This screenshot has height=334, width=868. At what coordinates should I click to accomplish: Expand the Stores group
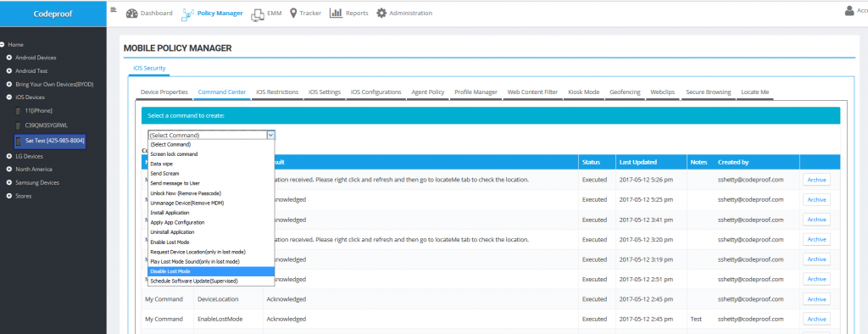[8, 196]
